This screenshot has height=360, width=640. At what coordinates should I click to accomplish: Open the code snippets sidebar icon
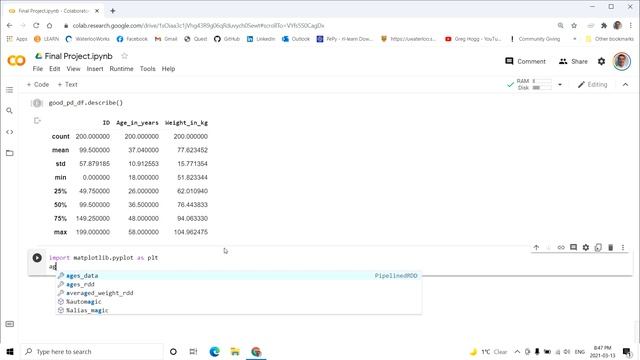coord(9,132)
